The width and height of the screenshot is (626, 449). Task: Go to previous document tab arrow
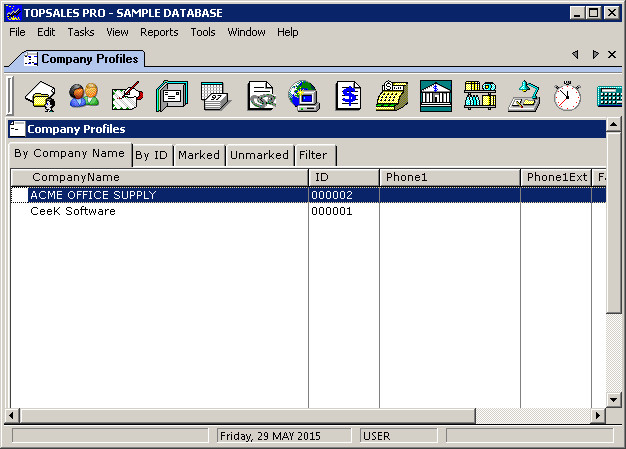[575, 54]
